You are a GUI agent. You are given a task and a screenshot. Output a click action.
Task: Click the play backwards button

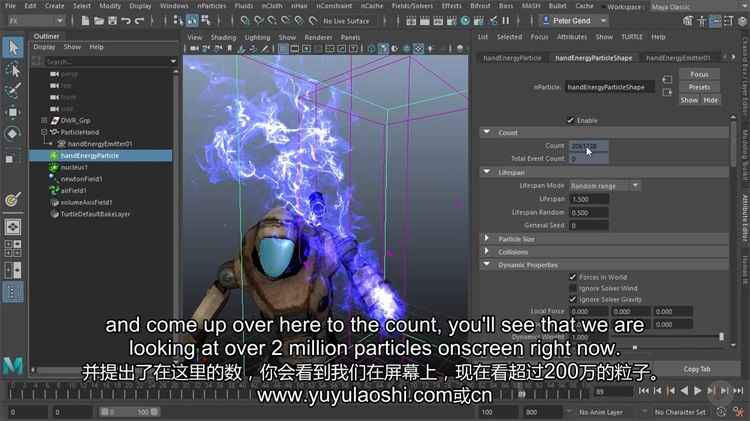tap(684, 391)
